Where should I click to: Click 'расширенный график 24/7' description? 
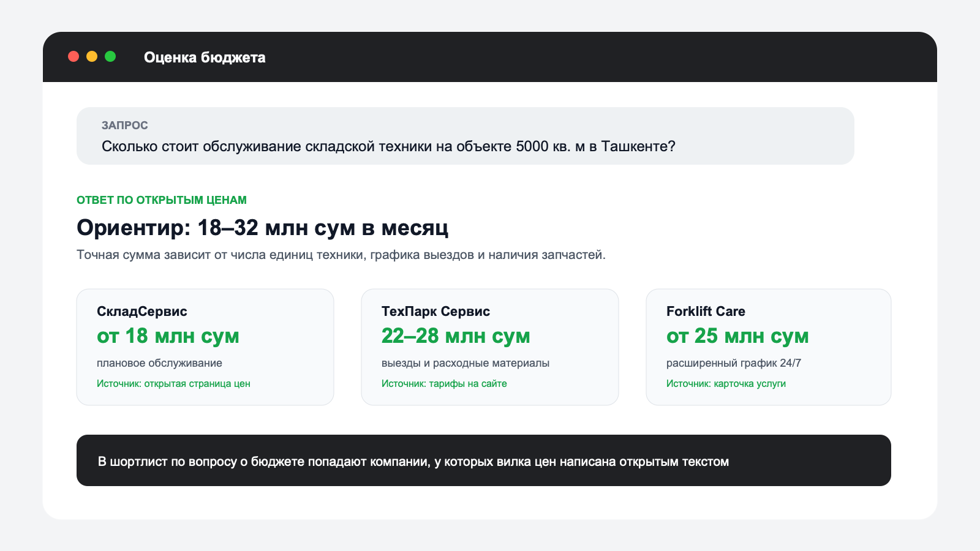coord(734,363)
